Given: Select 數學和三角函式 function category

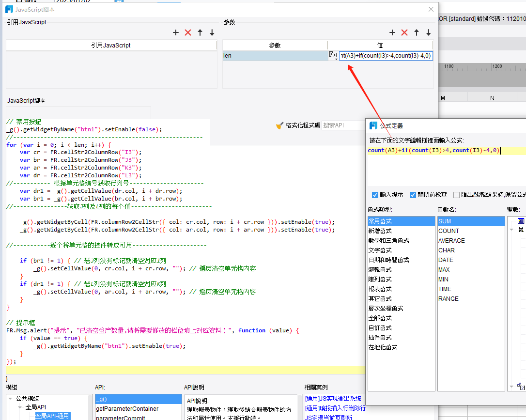Looking at the screenshot, I should [x=401, y=241].
